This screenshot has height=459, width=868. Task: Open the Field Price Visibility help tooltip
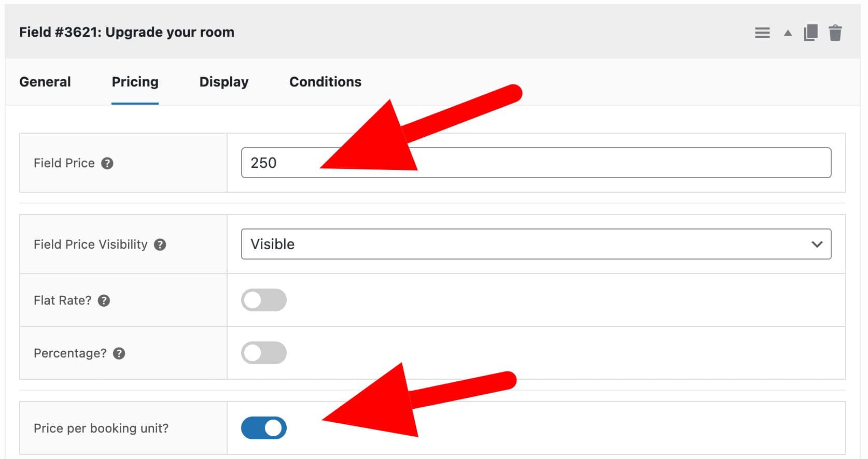pyautogui.click(x=161, y=245)
